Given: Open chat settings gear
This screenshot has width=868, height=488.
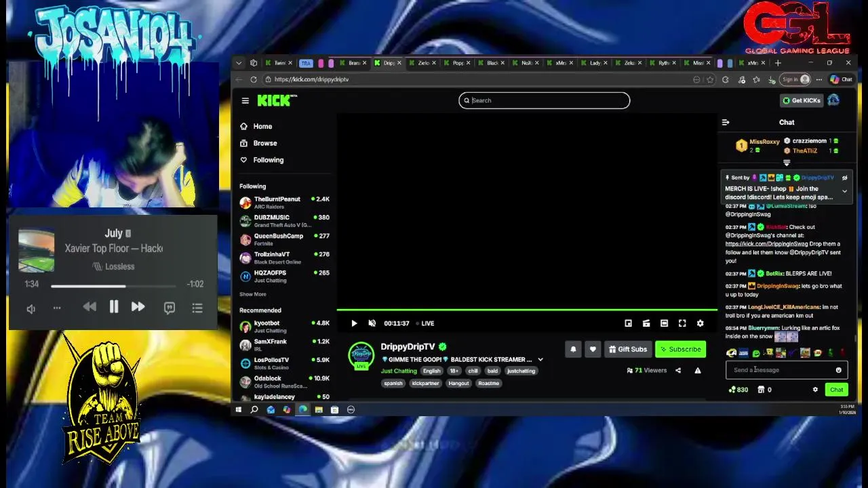Looking at the screenshot, I should point(815,390).
